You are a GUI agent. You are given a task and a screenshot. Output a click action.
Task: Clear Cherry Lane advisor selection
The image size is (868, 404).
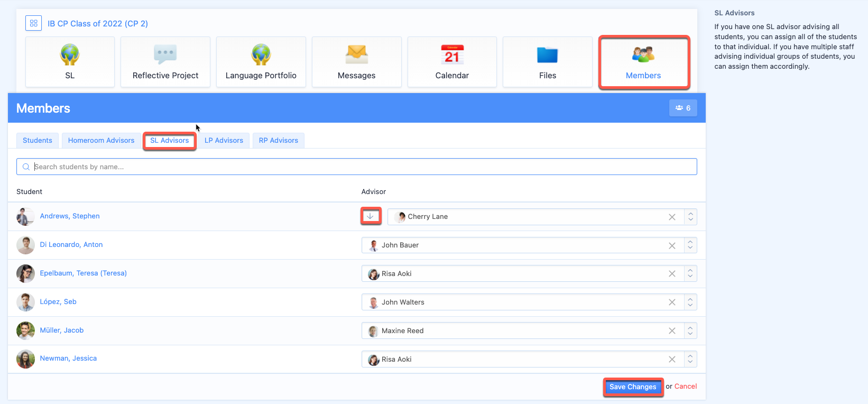point(672,217)
